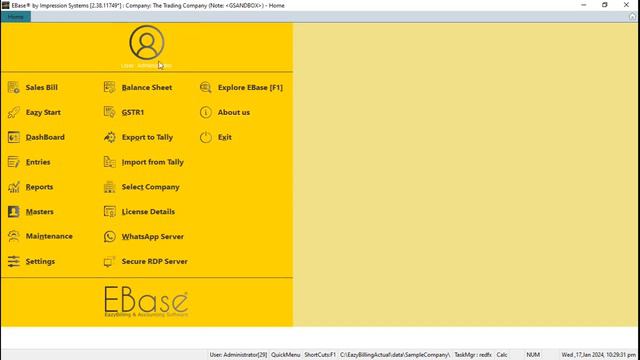
Task: Open the Entries menu label
Action: coord(38,162)
